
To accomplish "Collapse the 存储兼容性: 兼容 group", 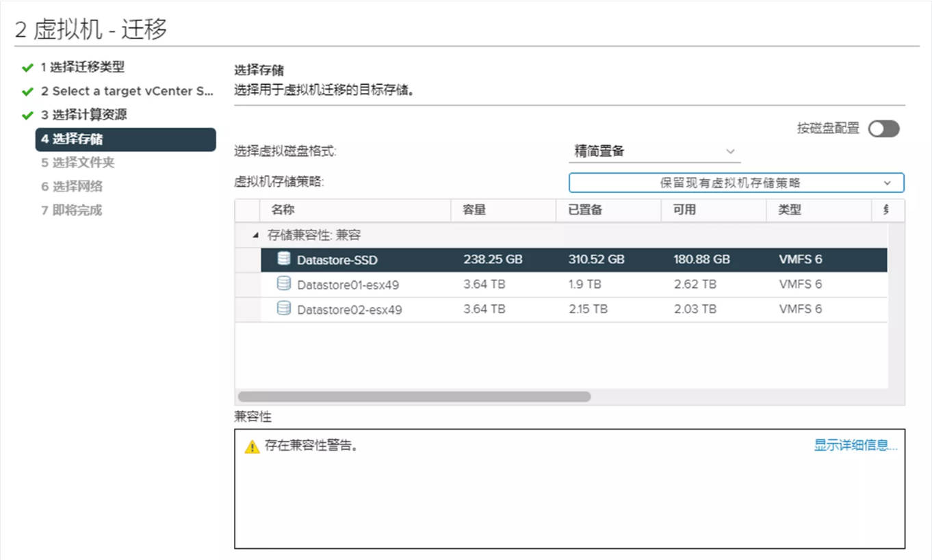I will [x=256, y=235].
